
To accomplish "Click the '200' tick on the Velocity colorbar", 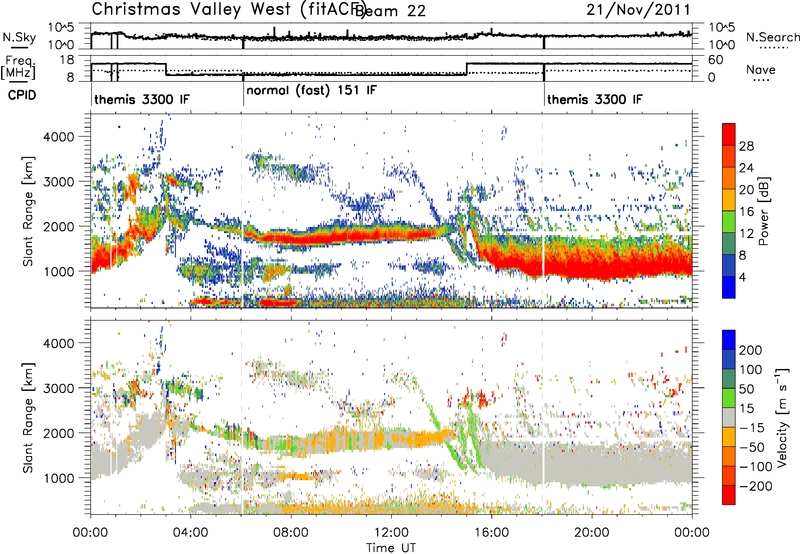I will pos(751,350).
